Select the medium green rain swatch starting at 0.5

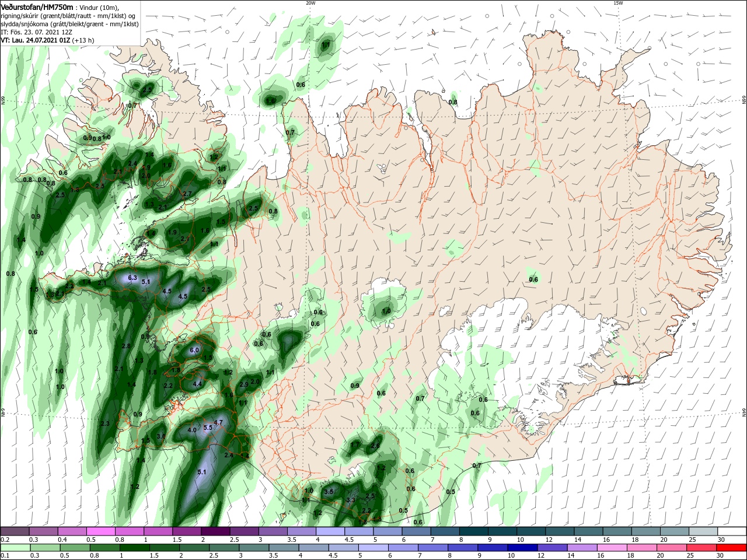click(75, 548)
